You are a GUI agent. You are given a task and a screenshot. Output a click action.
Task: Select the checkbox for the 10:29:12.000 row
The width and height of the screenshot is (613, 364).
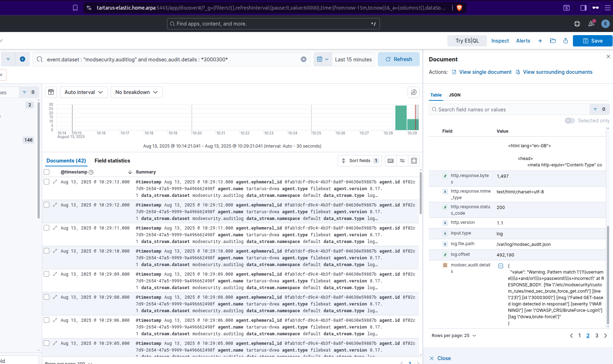pyautogui.click(x=46, y=205)
